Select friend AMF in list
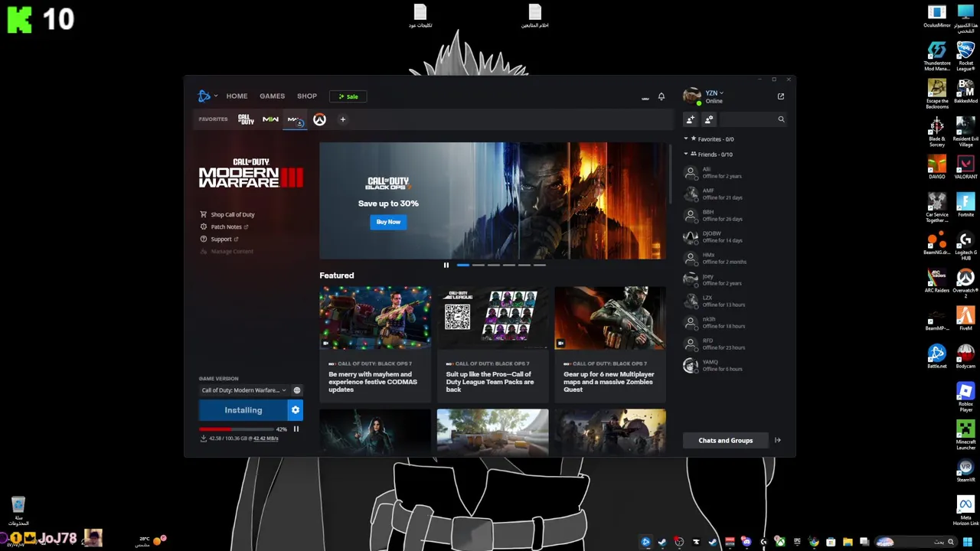 tap(733, 194)
